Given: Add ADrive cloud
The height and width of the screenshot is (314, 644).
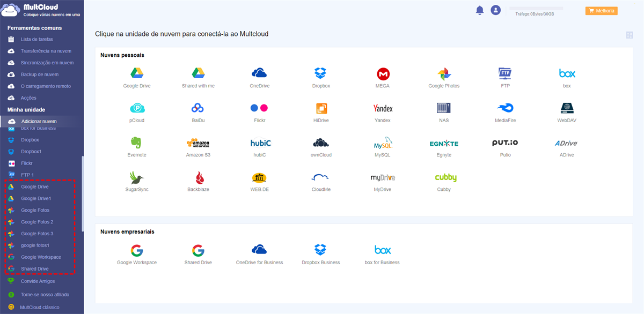Looking at the screenshot, I should click(x=567, y=147).
